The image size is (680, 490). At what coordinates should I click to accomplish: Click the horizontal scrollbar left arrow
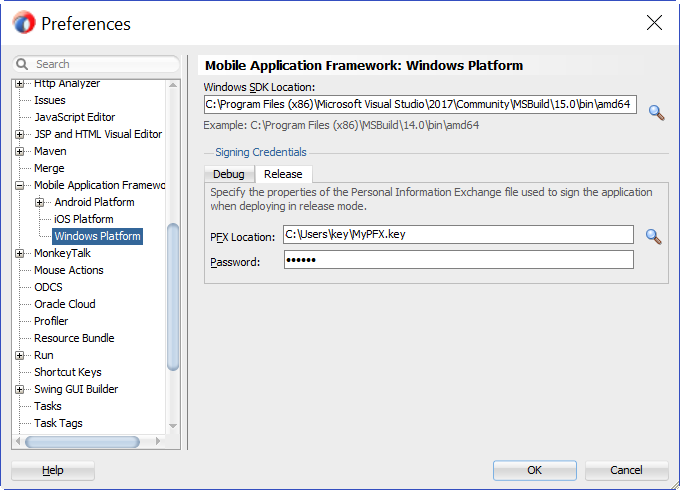tap(18, 441)
